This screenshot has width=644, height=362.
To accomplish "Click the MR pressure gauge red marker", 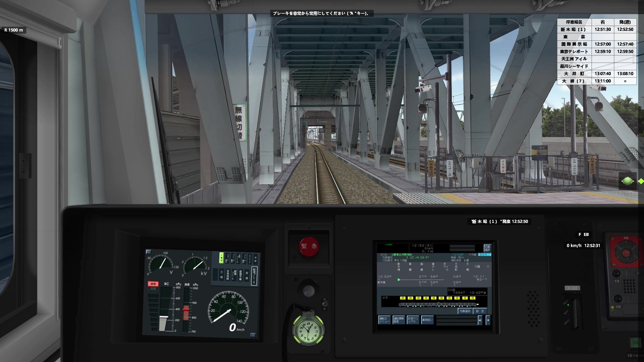I will pyautogui.click(x=186, y=309).
